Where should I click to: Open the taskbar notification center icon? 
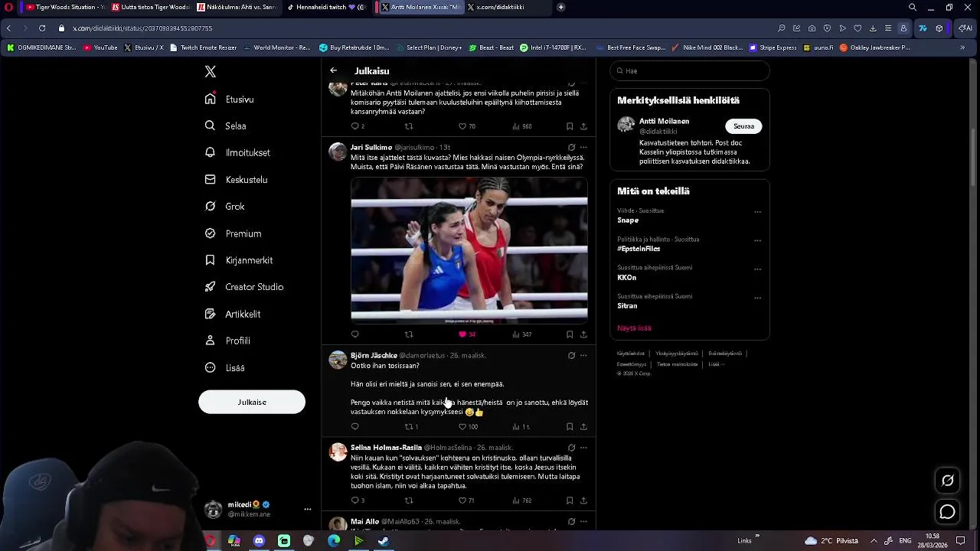(x=960, y=541)
